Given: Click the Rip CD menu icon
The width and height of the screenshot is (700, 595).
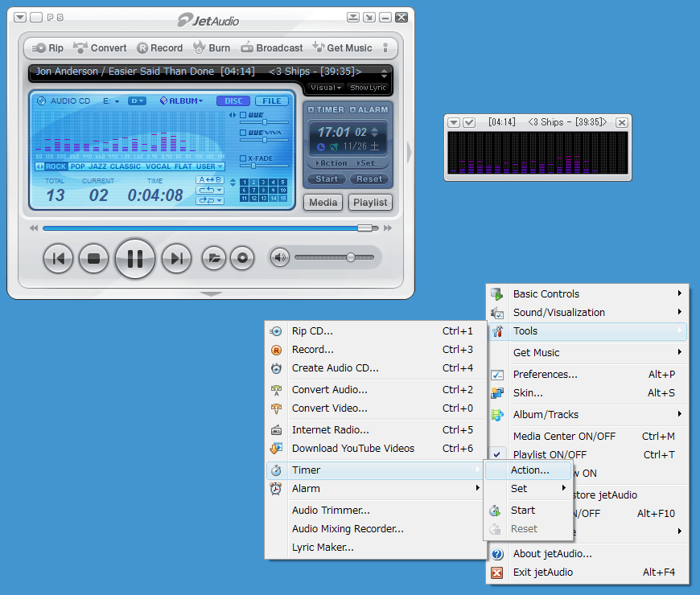Looking at the screenshot, I should point(276,331).
